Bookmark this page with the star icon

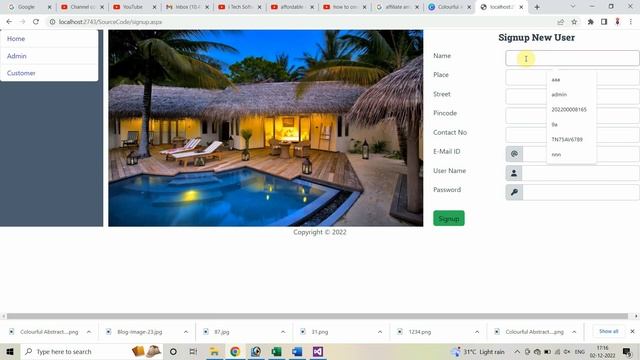574,22
